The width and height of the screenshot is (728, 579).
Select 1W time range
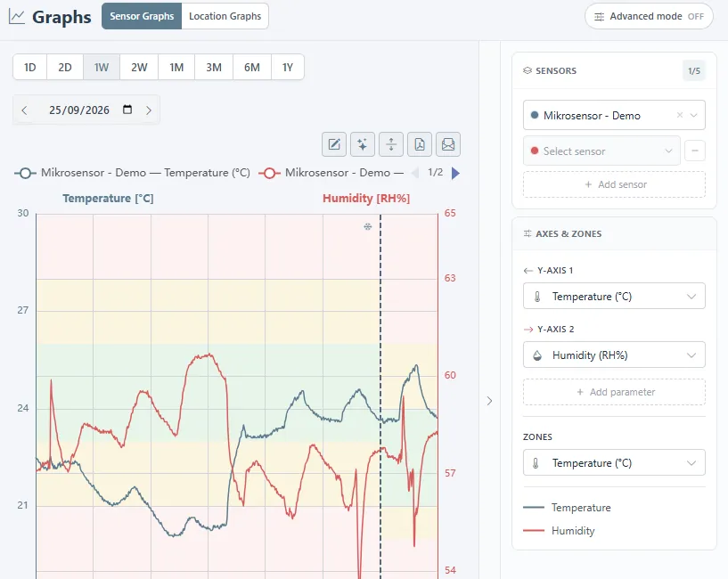point(102,68)
